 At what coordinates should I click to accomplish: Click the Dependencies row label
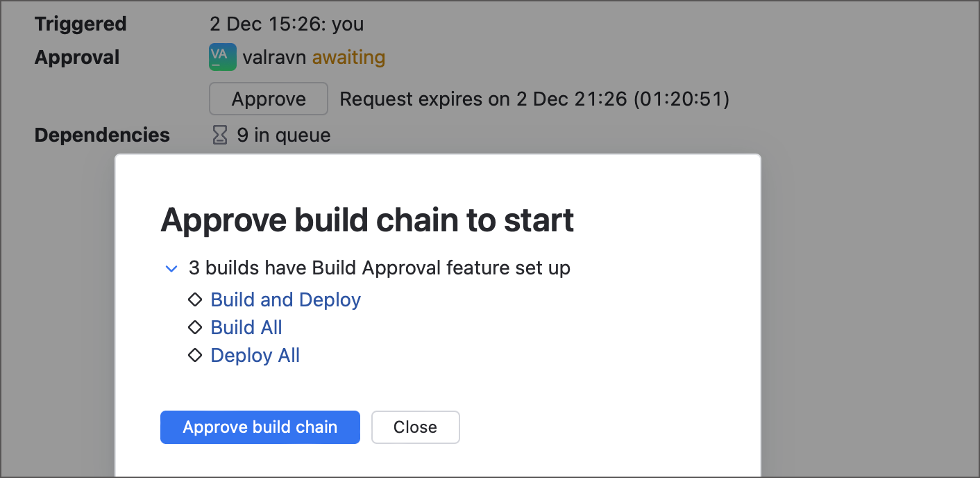click(101, 135)
